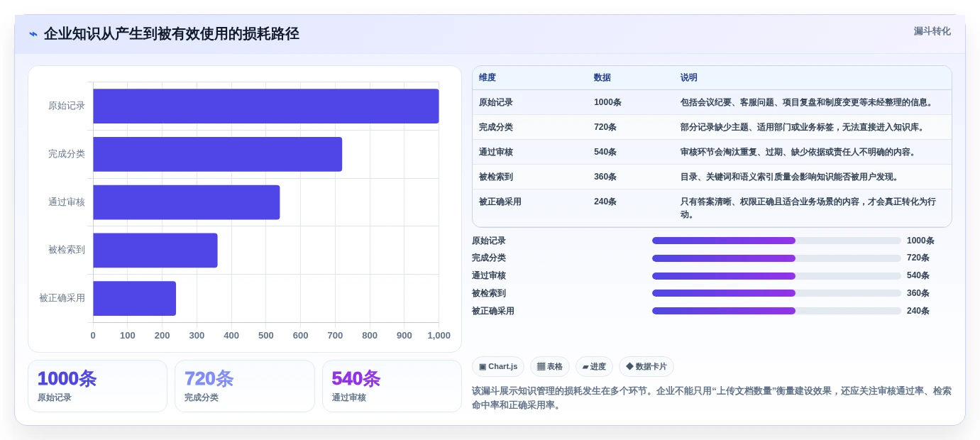
Task: Click the 540条 value in table
Action: [x=605, y=152]
